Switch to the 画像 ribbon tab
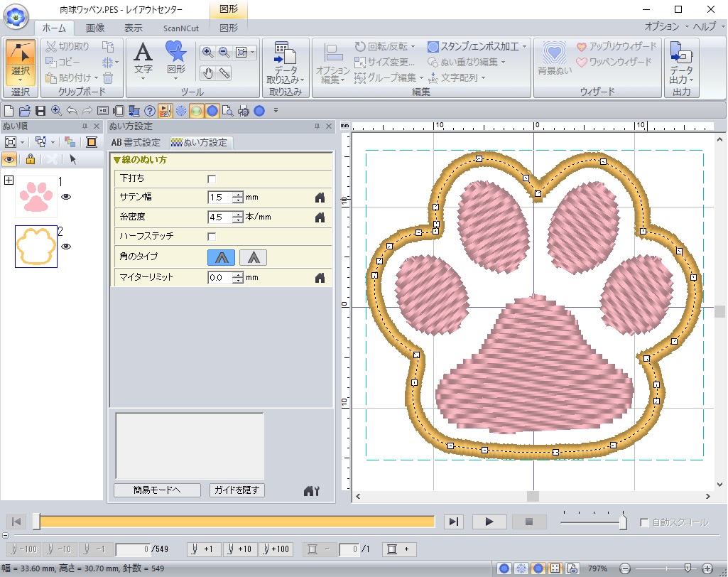 [x=95, y=28]
